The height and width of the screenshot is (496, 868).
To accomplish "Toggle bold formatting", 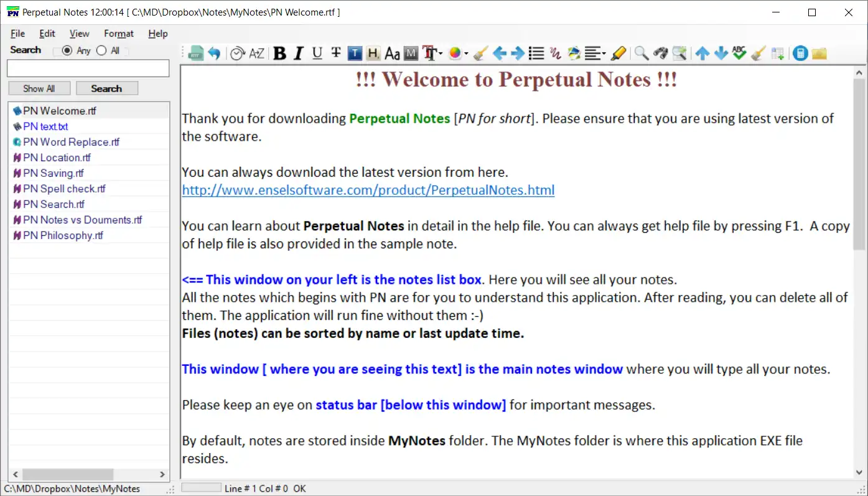I will coord(280,54).
